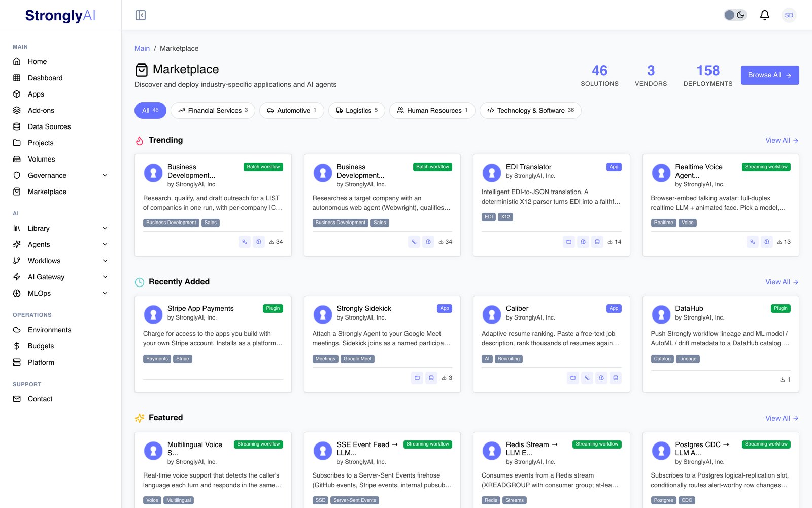
Task: Open Realtime Voice Agent card
Action: (x=721, y=205)
